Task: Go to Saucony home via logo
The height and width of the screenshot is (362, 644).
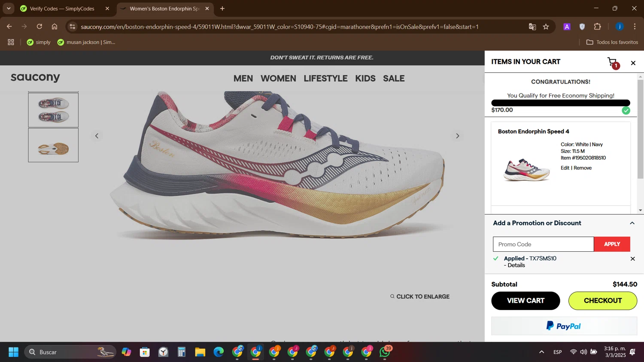Action: [35, 77]
